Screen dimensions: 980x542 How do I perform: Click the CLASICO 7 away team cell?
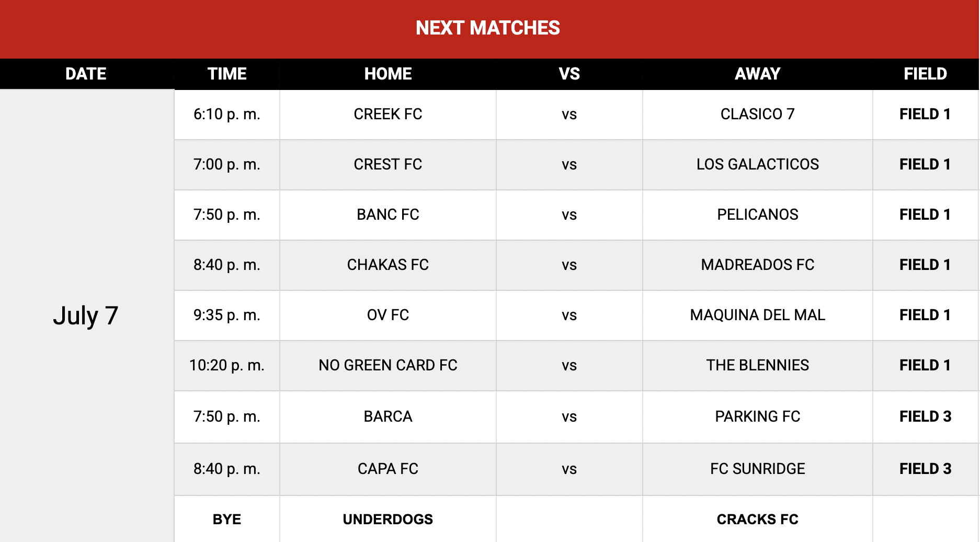pos(757,115)
